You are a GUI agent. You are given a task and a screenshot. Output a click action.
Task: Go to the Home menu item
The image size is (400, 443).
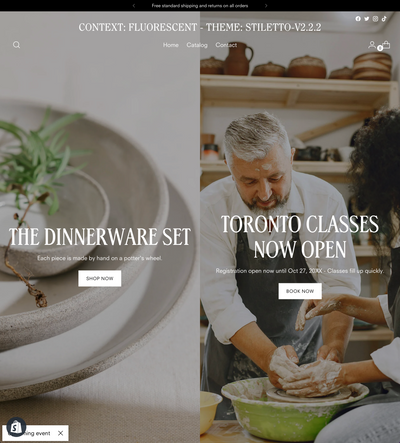(x=171, y=45)
